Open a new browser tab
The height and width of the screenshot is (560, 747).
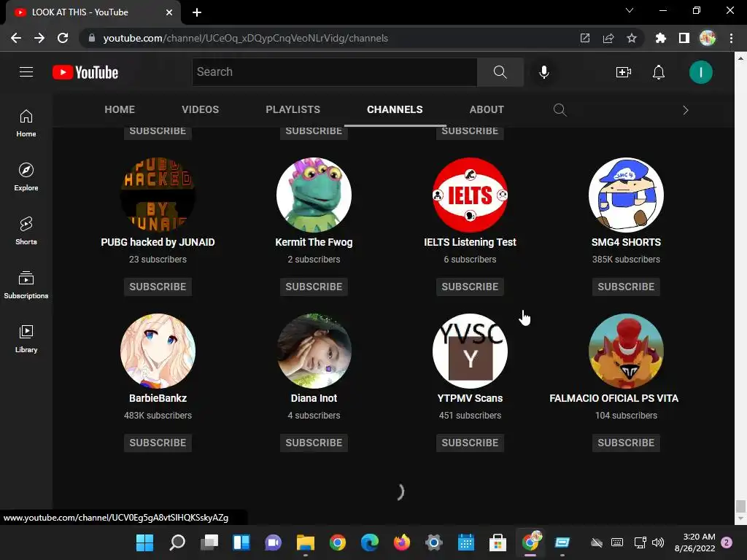pos(197,12)
